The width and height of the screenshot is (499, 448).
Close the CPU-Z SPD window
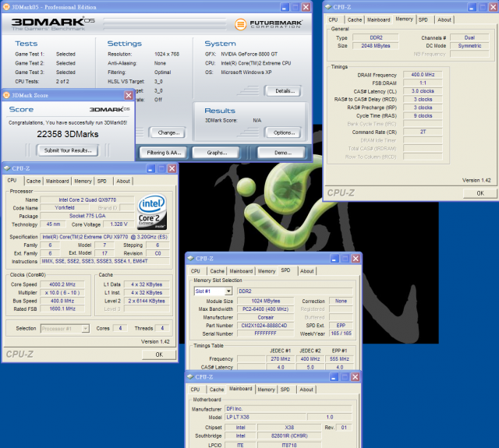pos(356,259)
